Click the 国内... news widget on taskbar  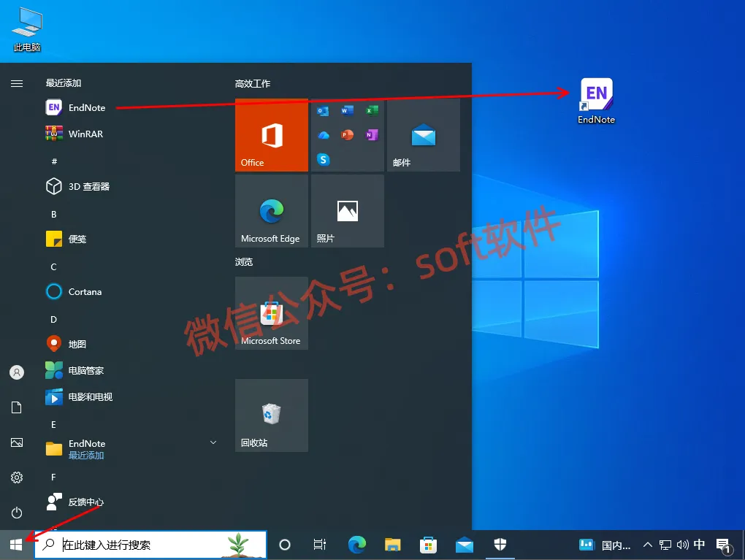[604, 545]
